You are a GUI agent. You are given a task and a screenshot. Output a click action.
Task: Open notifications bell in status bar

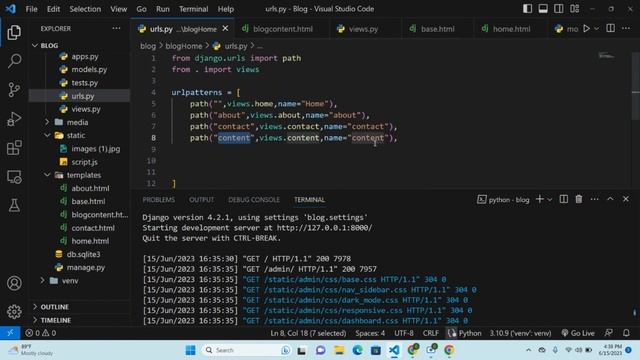coord(626,333)
